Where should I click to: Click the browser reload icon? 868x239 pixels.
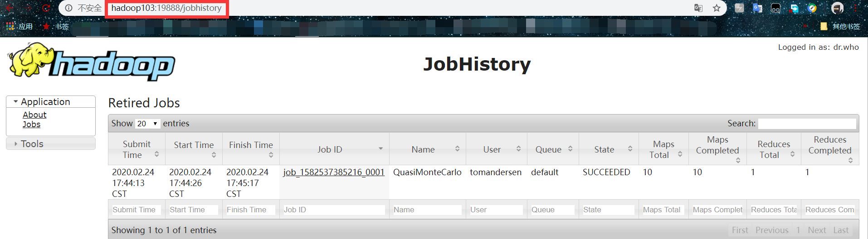point(46,8)
